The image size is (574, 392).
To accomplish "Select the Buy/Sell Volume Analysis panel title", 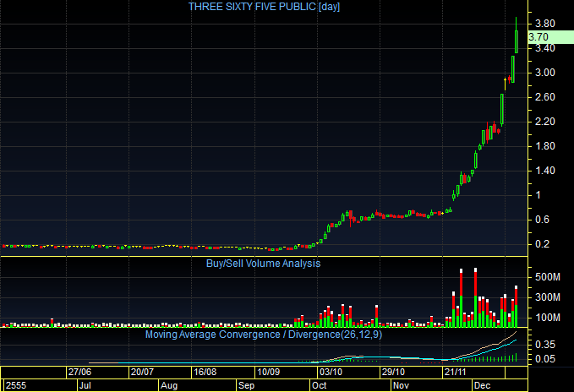I will [x=263, y=264].
